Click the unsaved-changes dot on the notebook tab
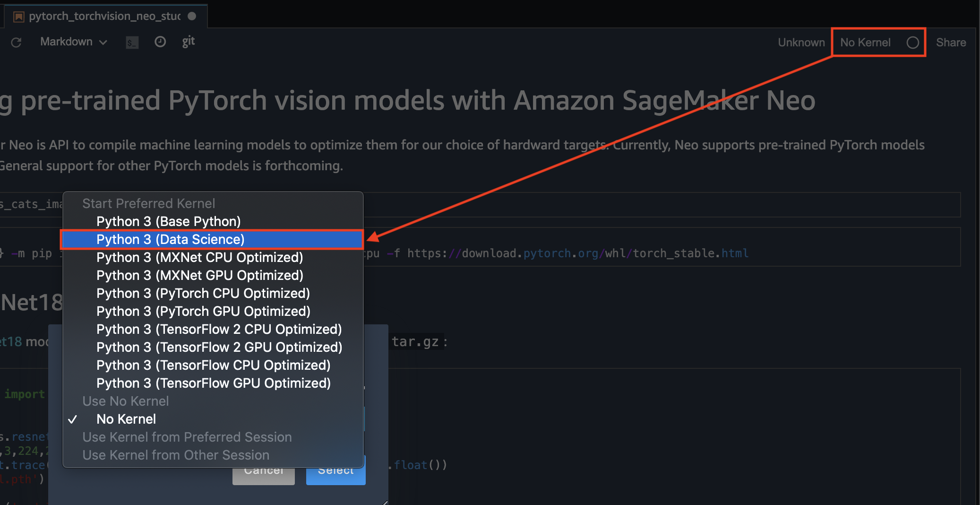Viewport: 980px width, 505px height. [x=192, y=16]
